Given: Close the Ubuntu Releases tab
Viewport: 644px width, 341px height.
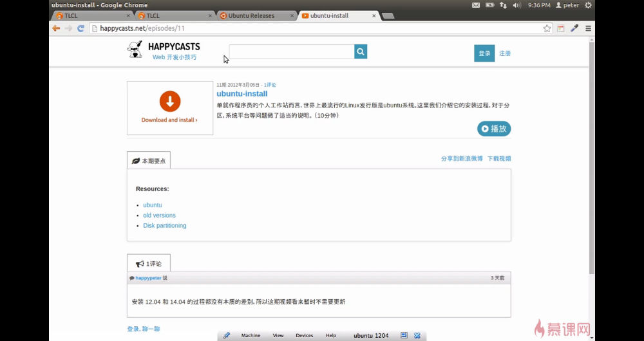Looking at the screenshot, I should [292, 15].
